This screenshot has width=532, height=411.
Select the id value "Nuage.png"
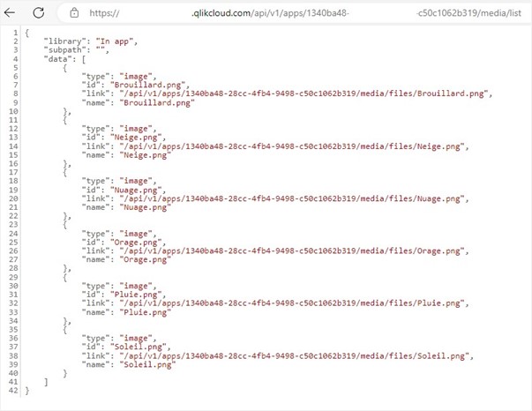[x=136, y=190]
